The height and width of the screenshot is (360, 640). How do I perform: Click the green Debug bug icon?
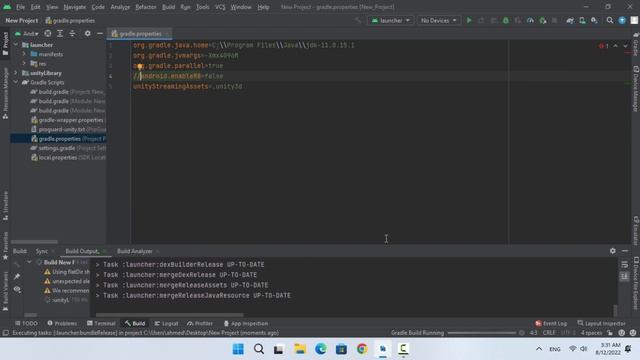(x=506, y=20)
